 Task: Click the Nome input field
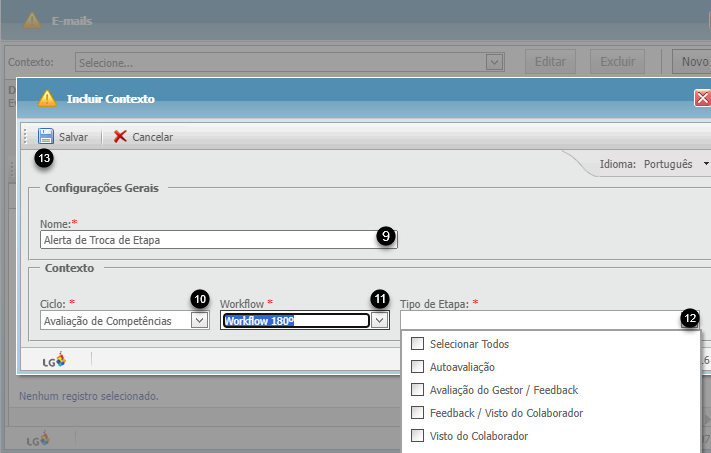pos(219,240)
